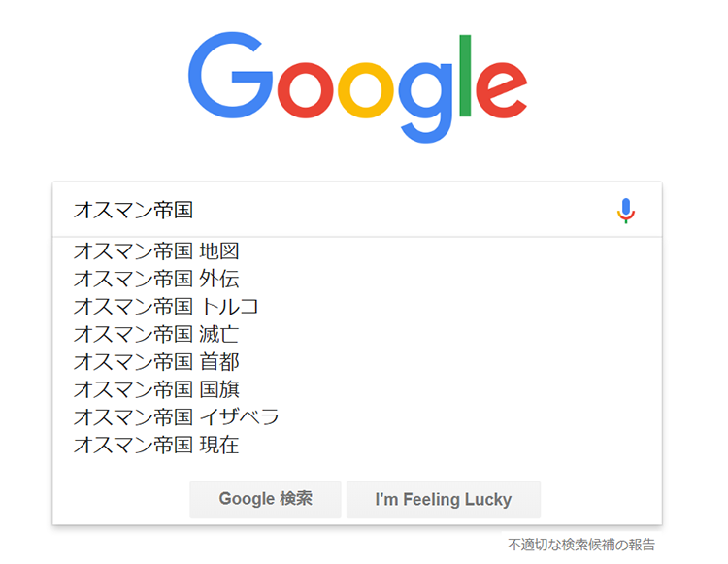
Task: Select the suggestion オスマン帝国 首都
Action: (x=357, y=362)
